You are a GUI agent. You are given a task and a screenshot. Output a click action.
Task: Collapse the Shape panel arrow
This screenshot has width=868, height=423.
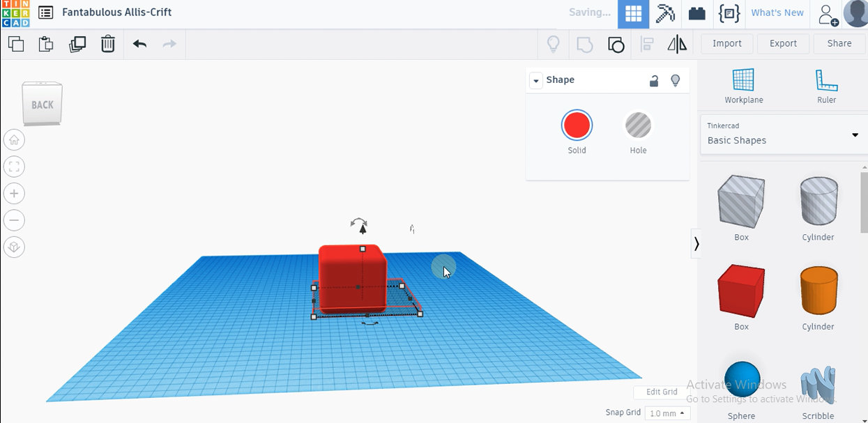point(535,81)
